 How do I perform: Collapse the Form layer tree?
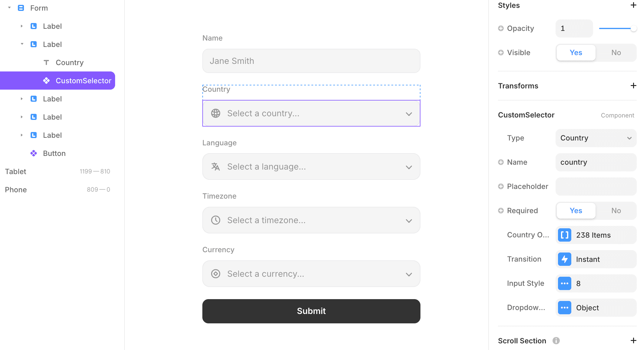pos(9,8)
